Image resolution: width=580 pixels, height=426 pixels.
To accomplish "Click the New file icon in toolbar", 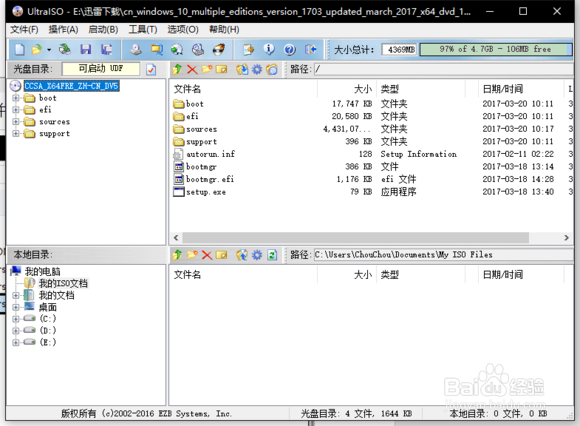I will tap(19, 49).
